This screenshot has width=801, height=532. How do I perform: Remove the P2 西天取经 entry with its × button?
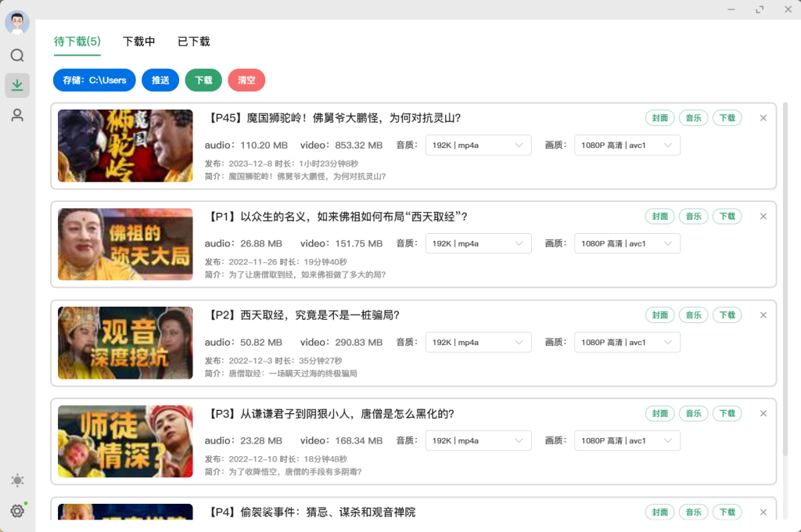point(763,315)
